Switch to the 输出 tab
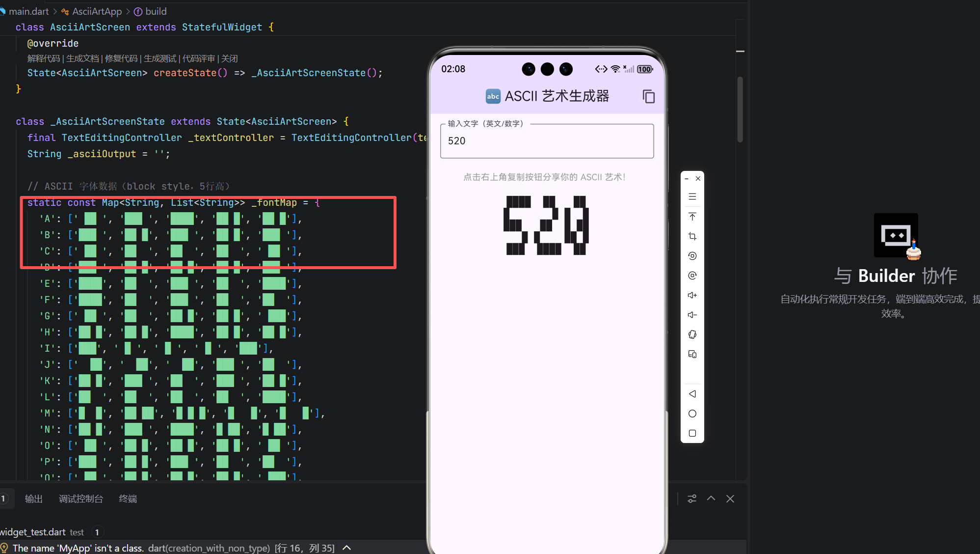The height and width of the screenshot is (554, 980). pyautogui.click(x=34, y=499)
